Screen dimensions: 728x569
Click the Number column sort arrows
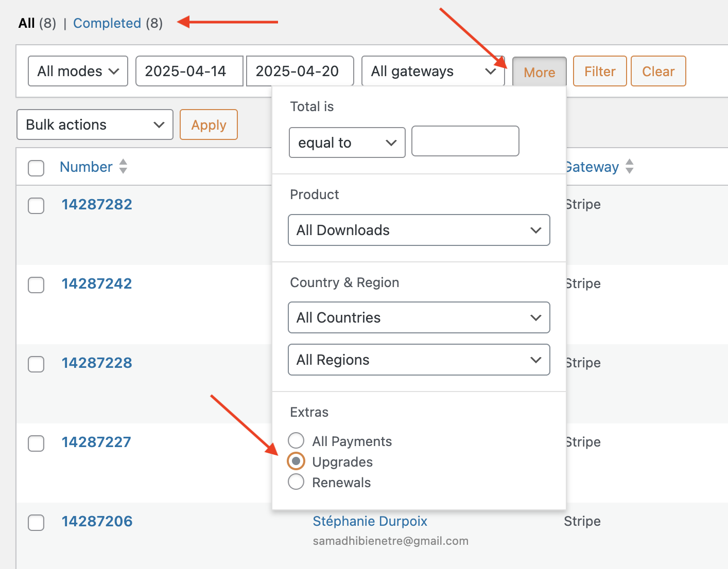[123, 166]
